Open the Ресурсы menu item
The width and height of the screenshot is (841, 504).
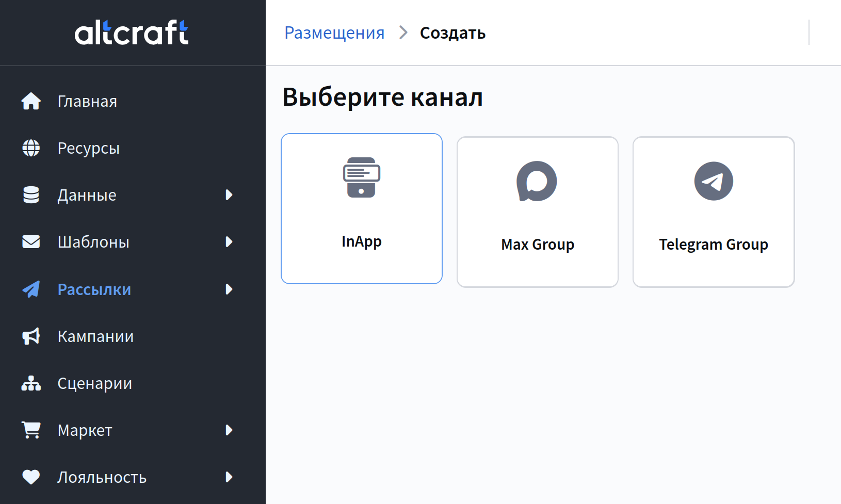click(89, 149)
